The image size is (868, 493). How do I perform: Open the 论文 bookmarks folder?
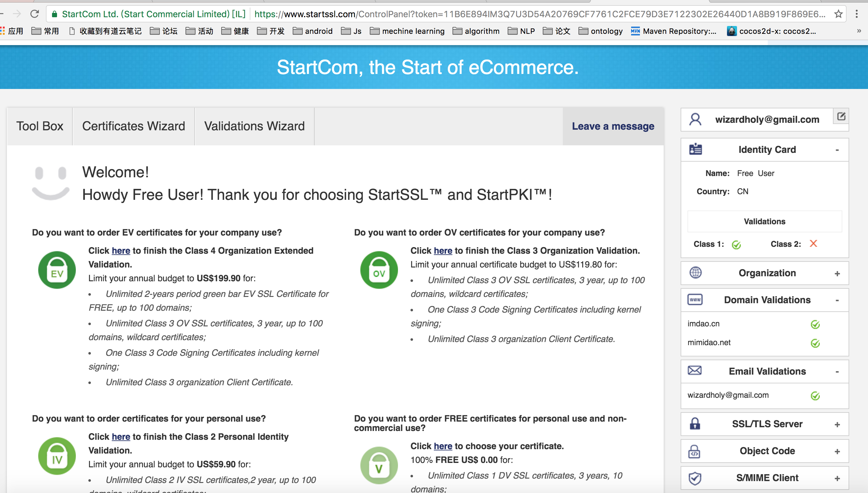(x=557, y=31)
